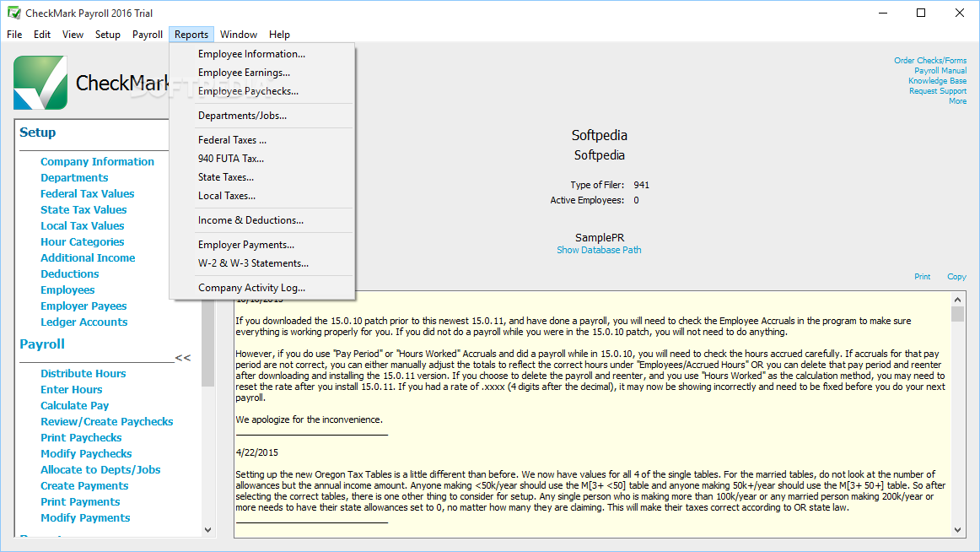Click Calculate Pay link
Screen dimensions: 980x552
tap(74, 406)
